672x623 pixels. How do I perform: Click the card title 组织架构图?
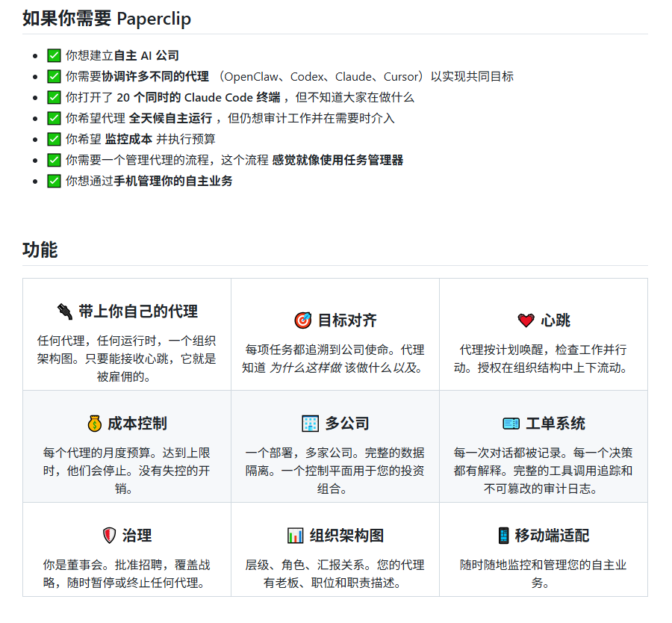pos(346,535)
